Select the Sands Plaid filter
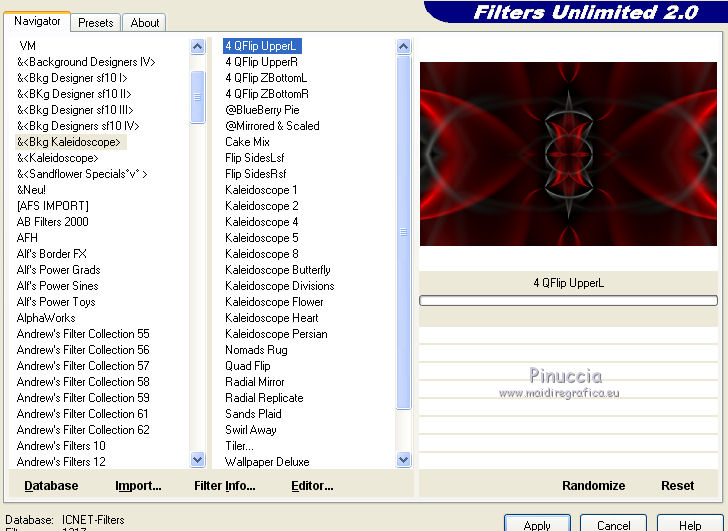The image size is (728, 531). point(254,414)
